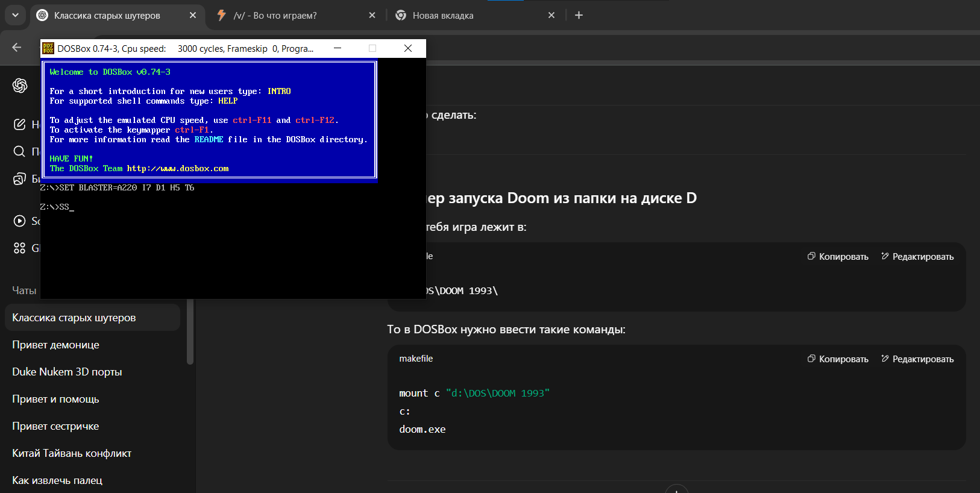Click the DOSBox title bar icon

point(48,49)
